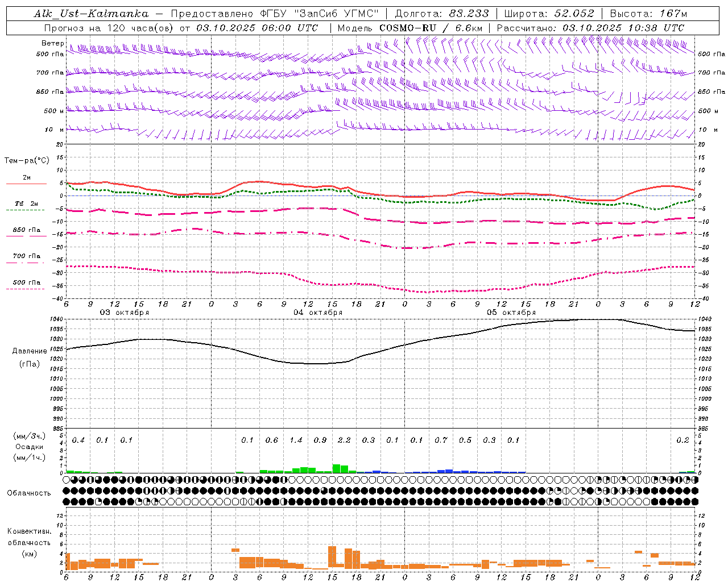
Task: Select the forecast start 03.10.2025 06:00 UTC
Action: tap(257, 28)
